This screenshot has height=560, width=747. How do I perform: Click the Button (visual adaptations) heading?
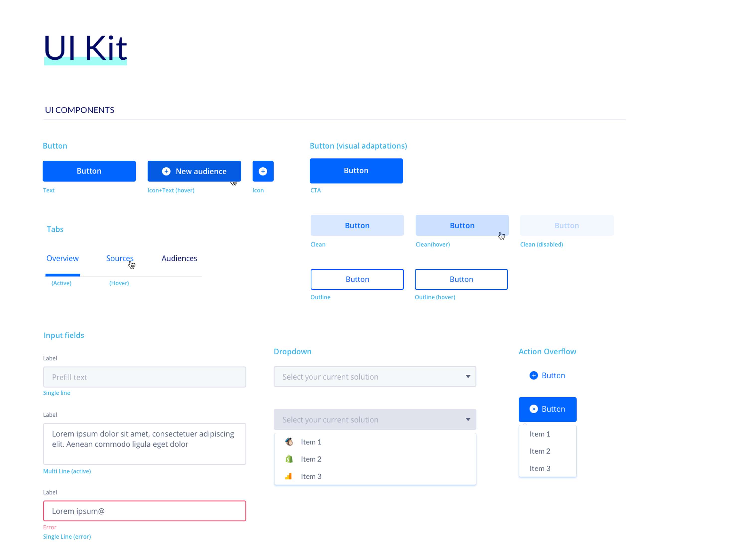(358, 146)
